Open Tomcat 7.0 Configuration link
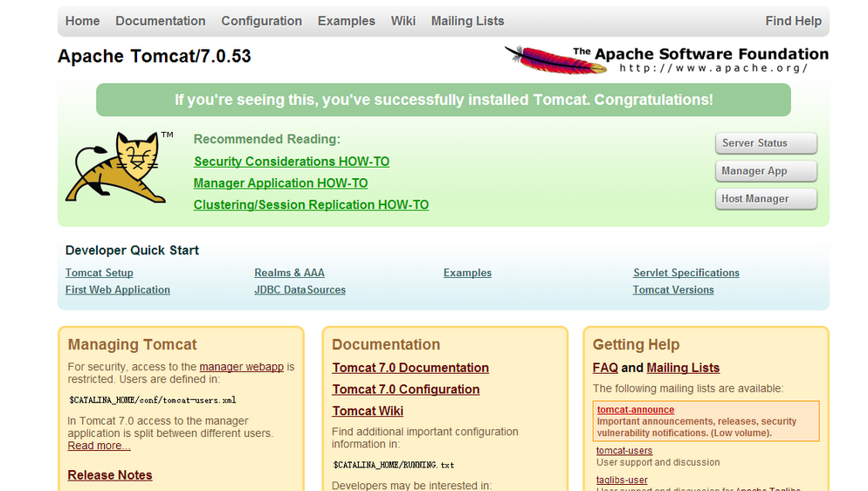868x491 pixels. click(x=406, y=390)
